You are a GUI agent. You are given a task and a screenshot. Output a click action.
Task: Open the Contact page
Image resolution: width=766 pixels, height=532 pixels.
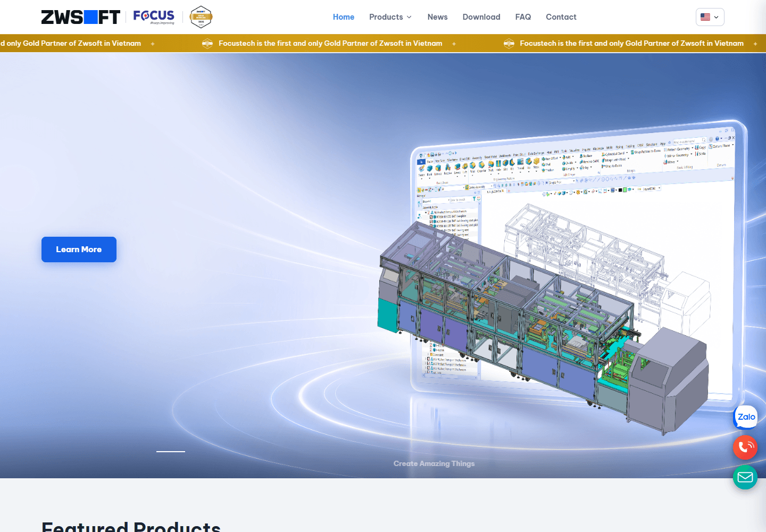(561, 17)
